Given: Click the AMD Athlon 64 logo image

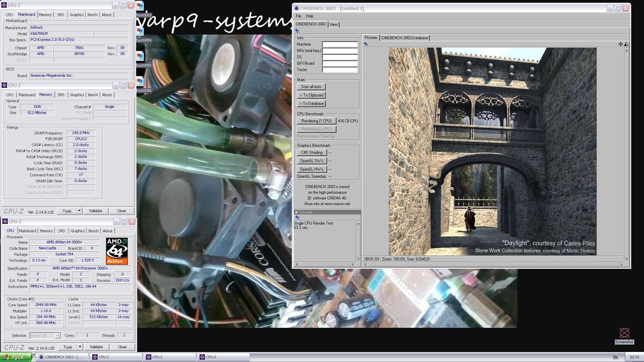Looking at the screenshot, I should (117, 251).
